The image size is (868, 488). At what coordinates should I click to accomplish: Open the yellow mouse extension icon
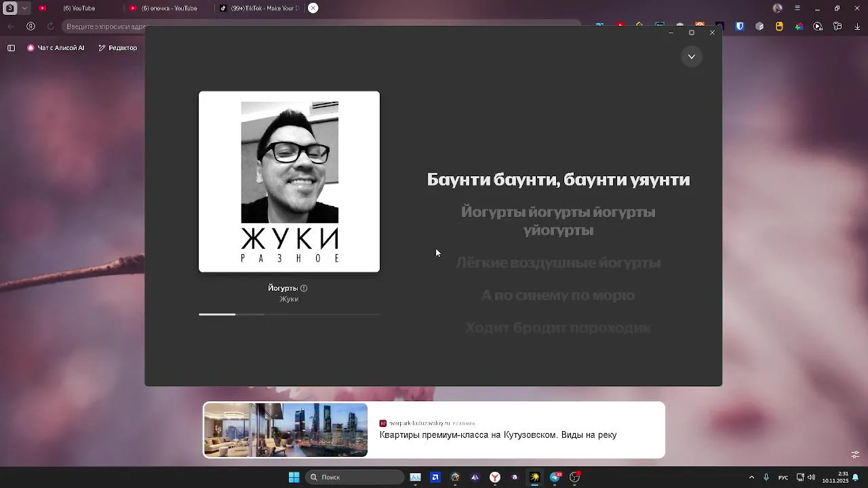click(x=779, y=26)
